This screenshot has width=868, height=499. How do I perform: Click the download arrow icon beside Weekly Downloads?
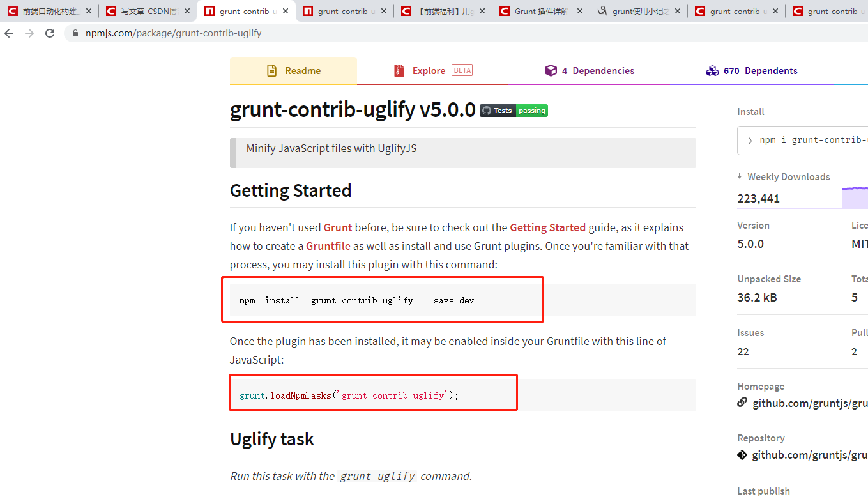click(740, 176)
